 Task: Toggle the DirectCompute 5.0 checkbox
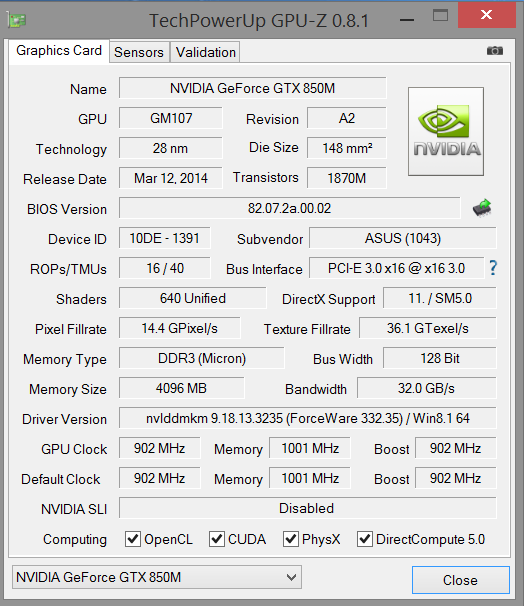365,539
